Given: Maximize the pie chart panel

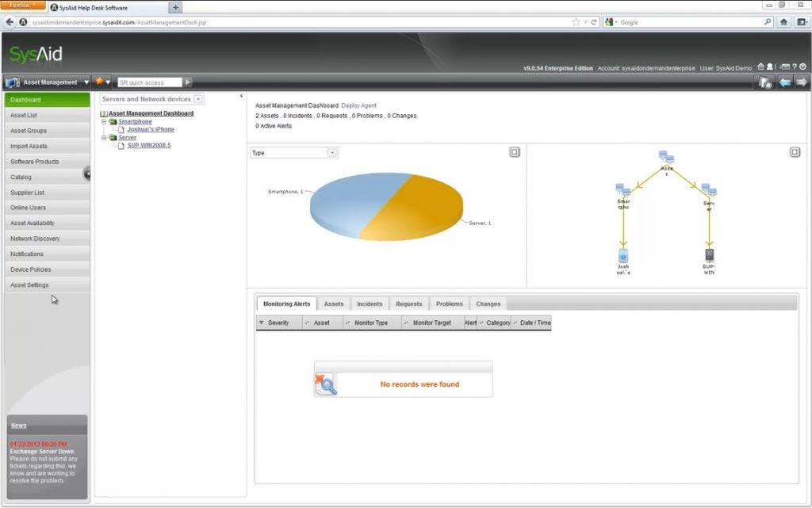Looking at the screenshot, I should [x=515, y=151].
